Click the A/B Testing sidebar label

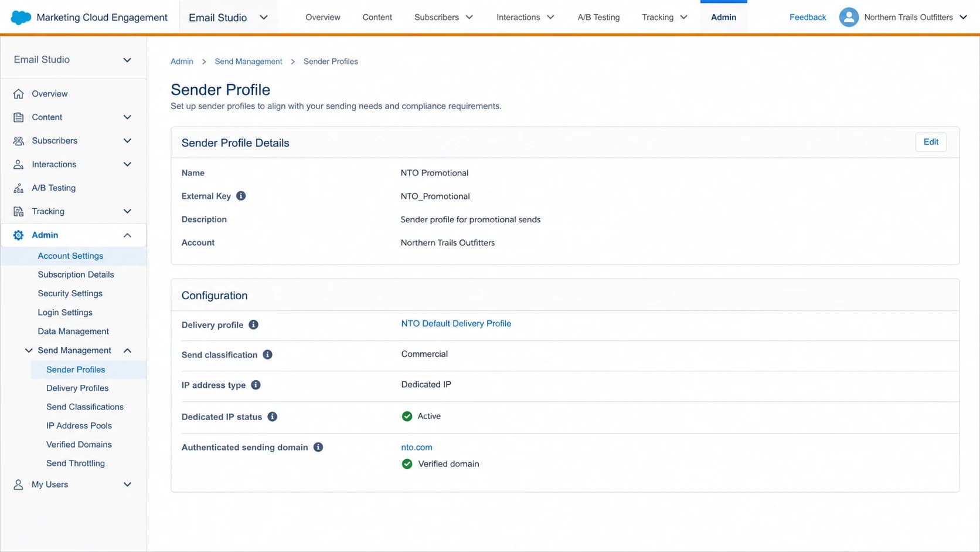tap(53, 188)
